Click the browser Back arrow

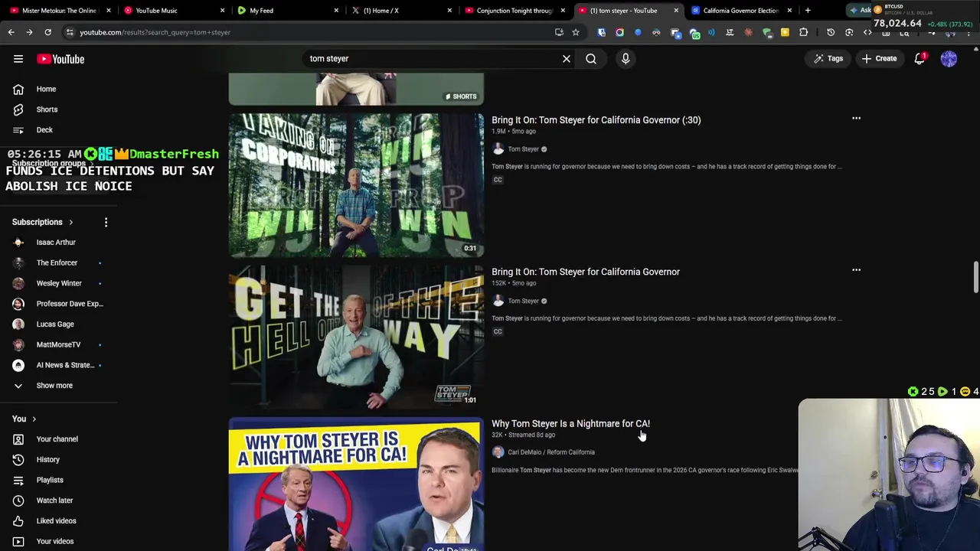pos(11,32)
